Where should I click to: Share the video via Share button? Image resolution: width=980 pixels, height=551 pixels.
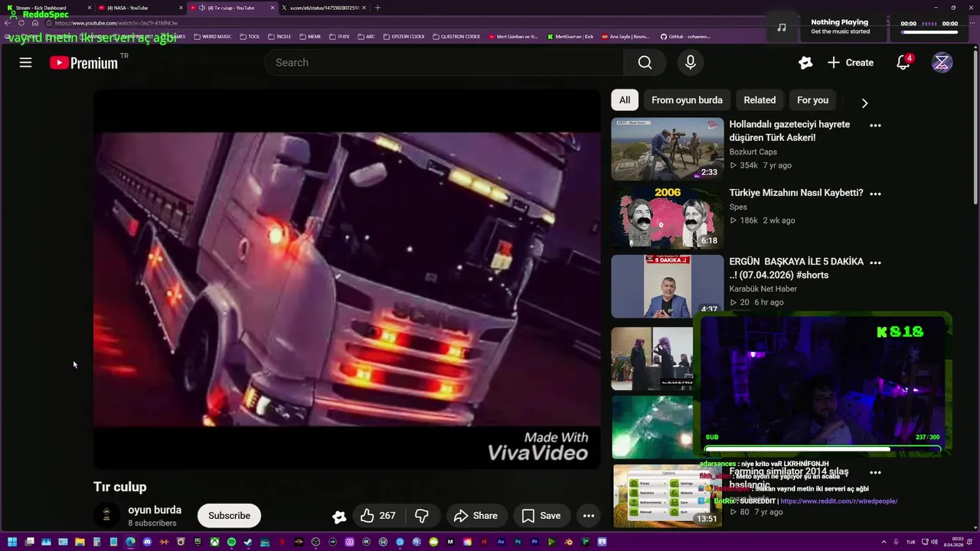click(475, 516)
